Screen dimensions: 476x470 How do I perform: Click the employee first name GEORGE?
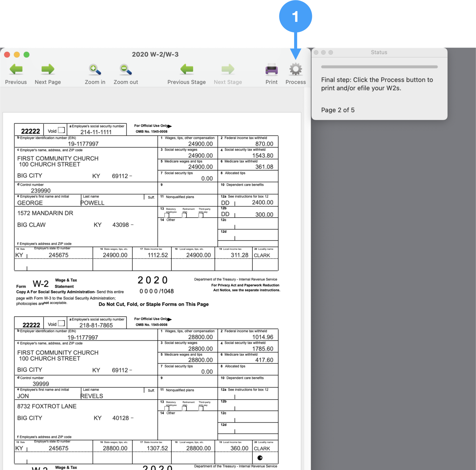(30, 203)
